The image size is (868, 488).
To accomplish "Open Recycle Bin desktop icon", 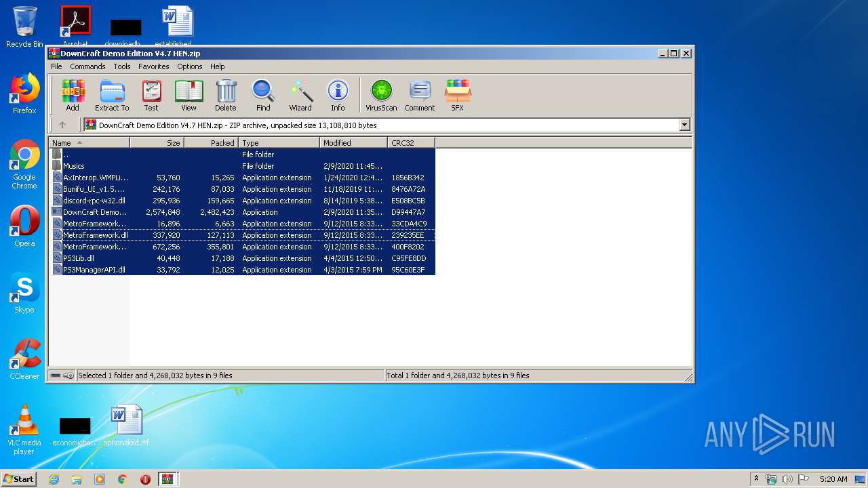I will (x=24, y=27).
